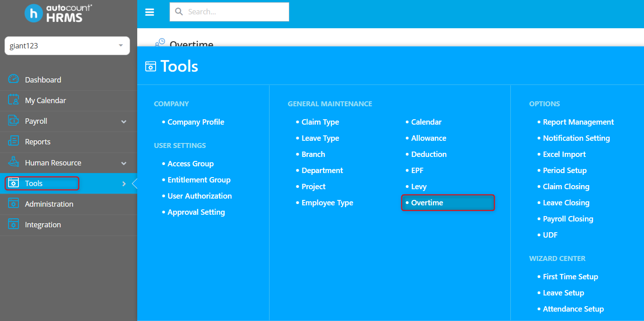The height and width of the screenshot is (321, 644).
Task: Open My Calendar from sidebar
Action: (45, 100)
